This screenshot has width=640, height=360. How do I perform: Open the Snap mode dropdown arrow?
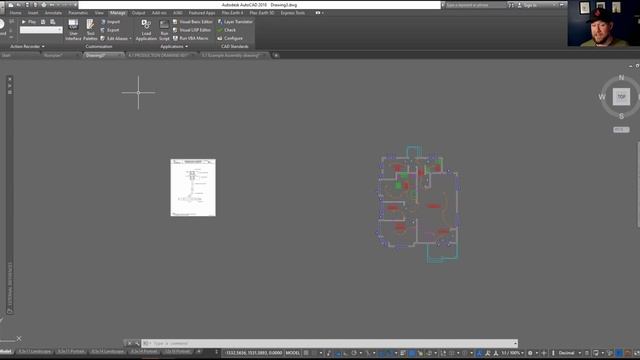click(x=321, y=353)
